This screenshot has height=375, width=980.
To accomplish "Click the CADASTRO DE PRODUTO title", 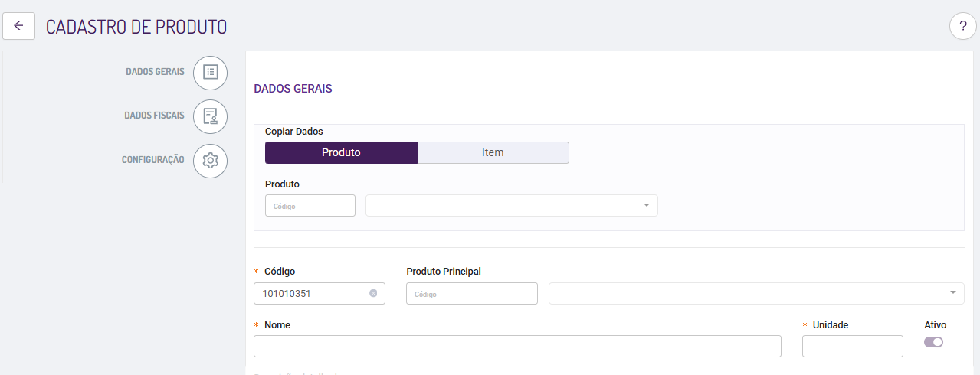I will 136,26.
